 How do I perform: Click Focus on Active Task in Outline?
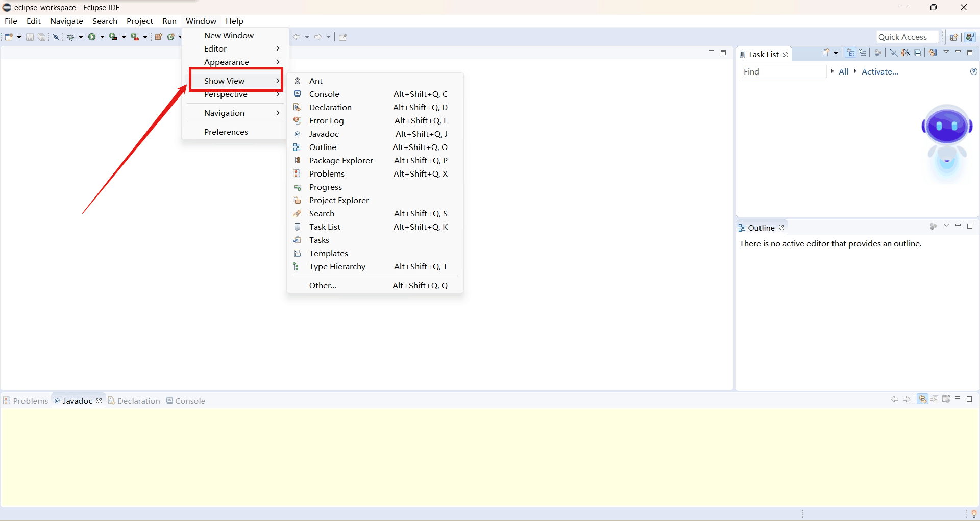(933, 226)
